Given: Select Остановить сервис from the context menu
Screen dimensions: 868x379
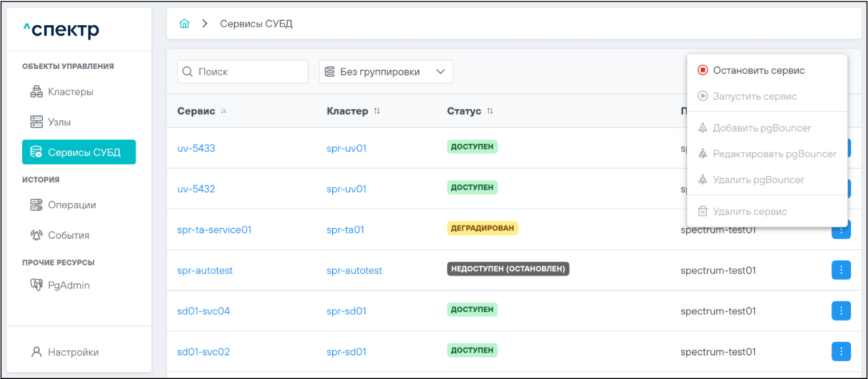Looking at the screenshot, I should (758, 70).
